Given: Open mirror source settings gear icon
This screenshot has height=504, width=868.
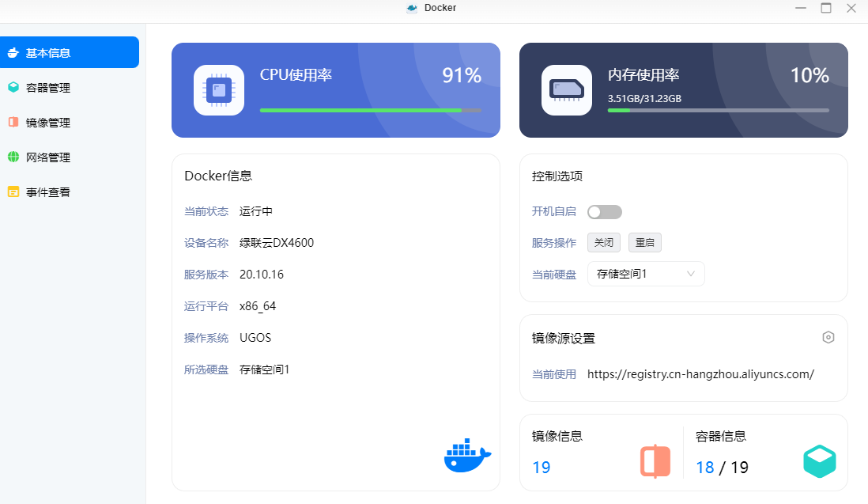Looking at the screenshot, I should (x=828, y=337).
